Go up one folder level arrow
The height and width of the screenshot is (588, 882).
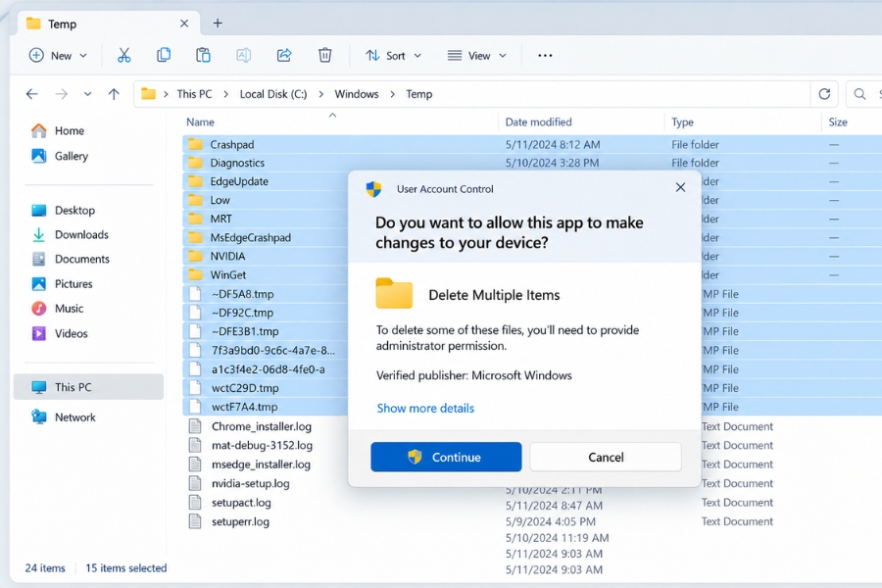115,94
